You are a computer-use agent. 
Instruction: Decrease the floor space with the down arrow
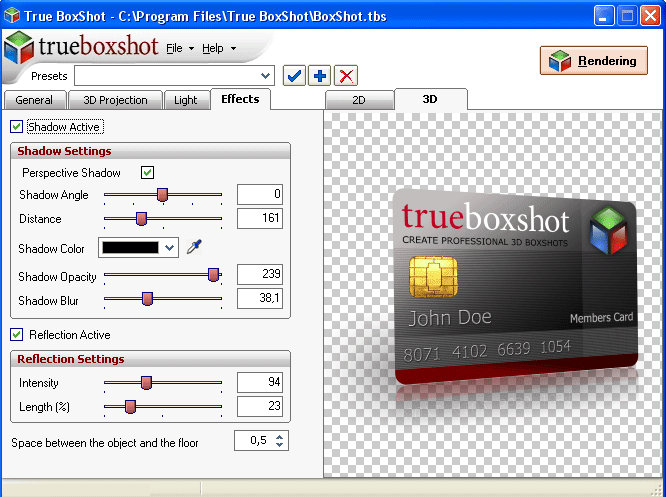click(279, 444)
